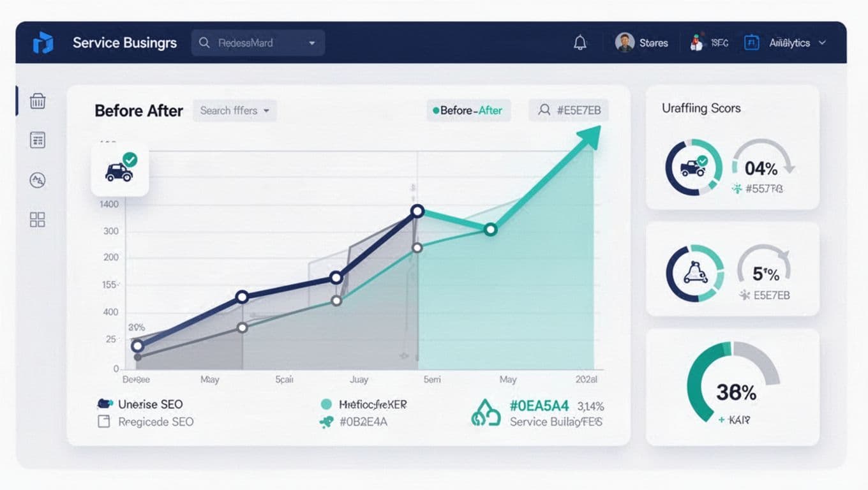Toggle the teal HreficofreKER legend dot

pos(326,404)
